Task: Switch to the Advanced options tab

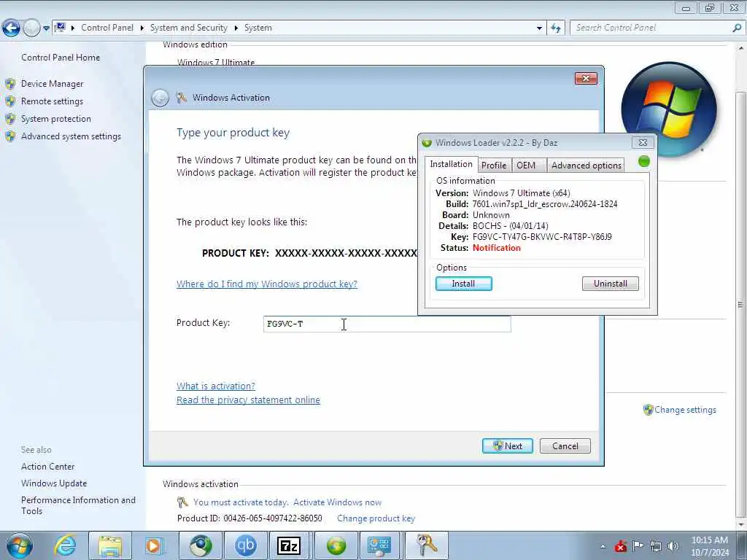Action: [586, 166]
